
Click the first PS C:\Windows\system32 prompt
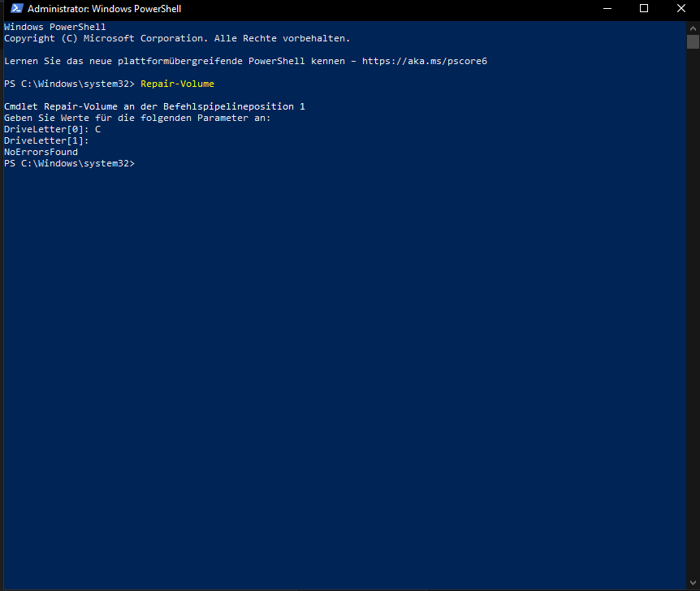69,83
